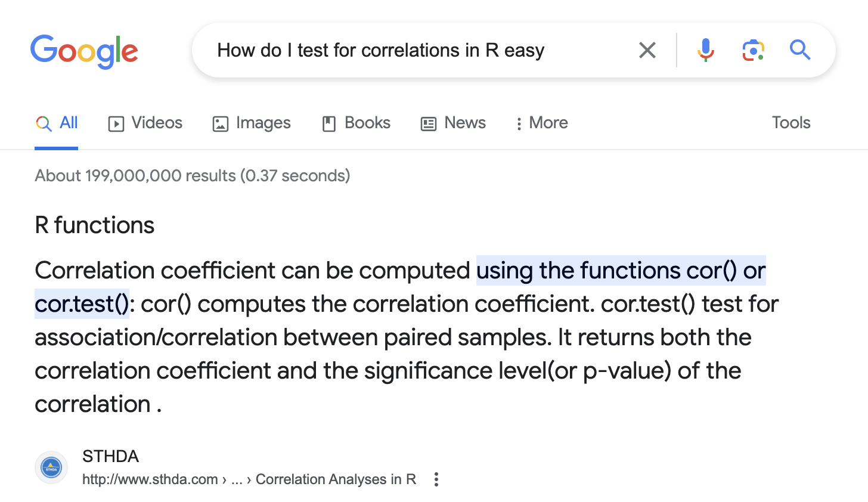Start voice search with microphone icon
868x502 pixels.
pos(705,50)
